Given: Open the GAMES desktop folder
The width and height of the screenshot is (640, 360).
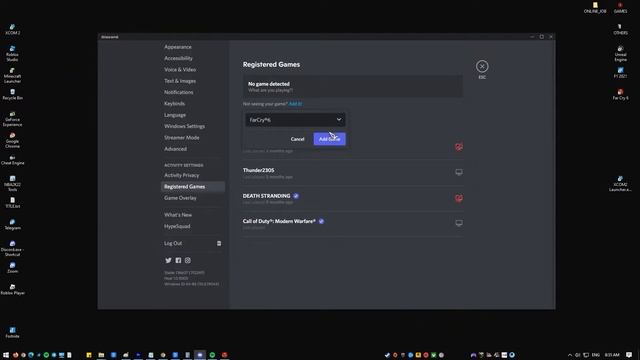Looking at the screenshot, I should (620, 7).
